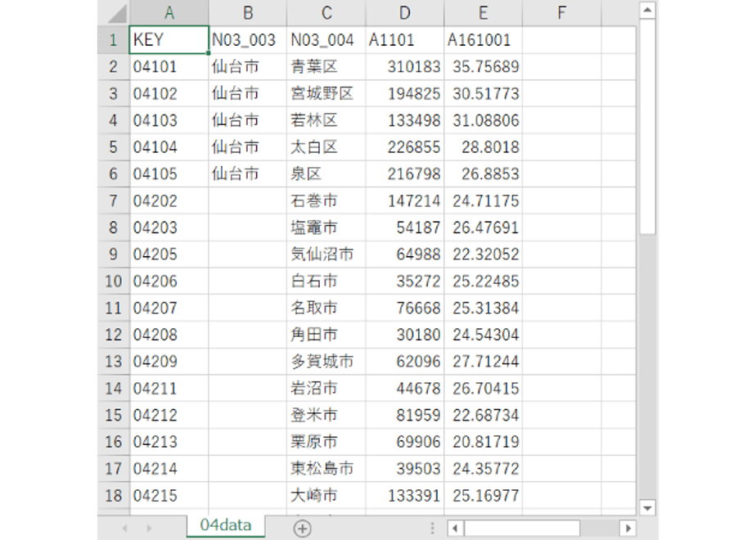
Task: Select cell containing 青葉区
Action: 326,66
